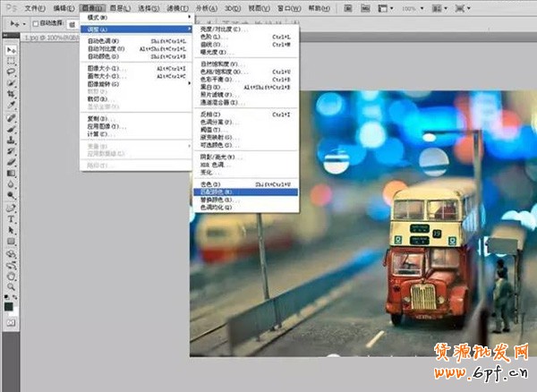Viewport: 537px width, 392px height.
Task: Toggle Quick Mask mode icon
Action: (12, 320)
